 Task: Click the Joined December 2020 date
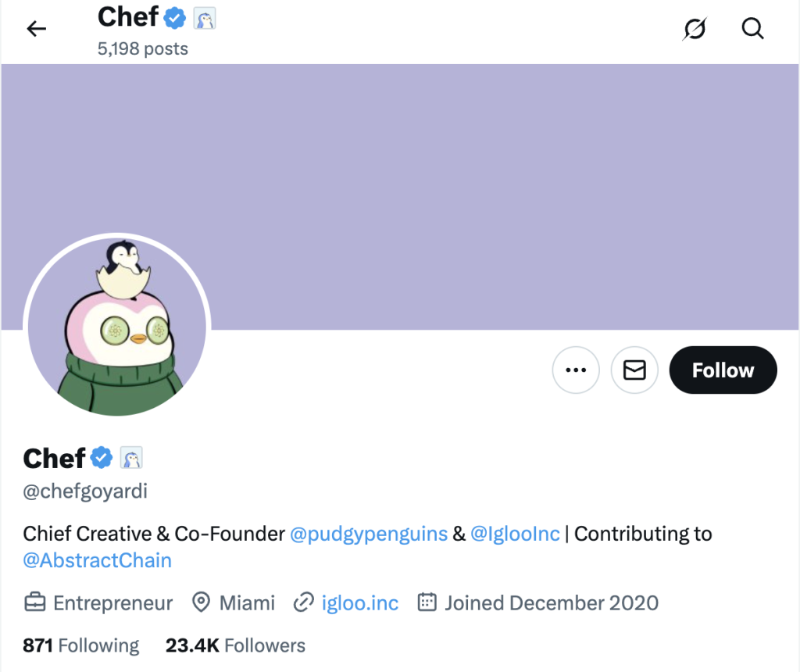click(551, 603)
